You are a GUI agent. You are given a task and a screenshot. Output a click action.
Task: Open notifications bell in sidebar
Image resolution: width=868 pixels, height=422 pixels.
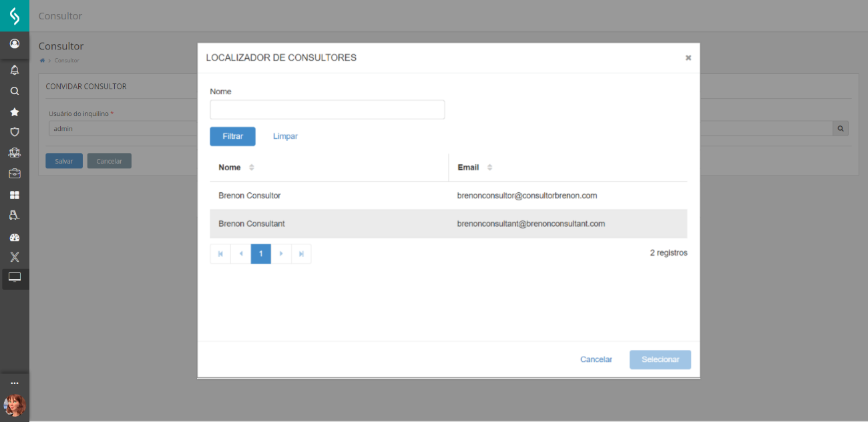tap(15, 70)
